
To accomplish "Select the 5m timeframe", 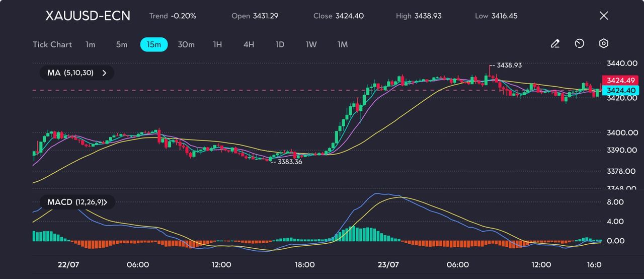I will pos(122,44).
